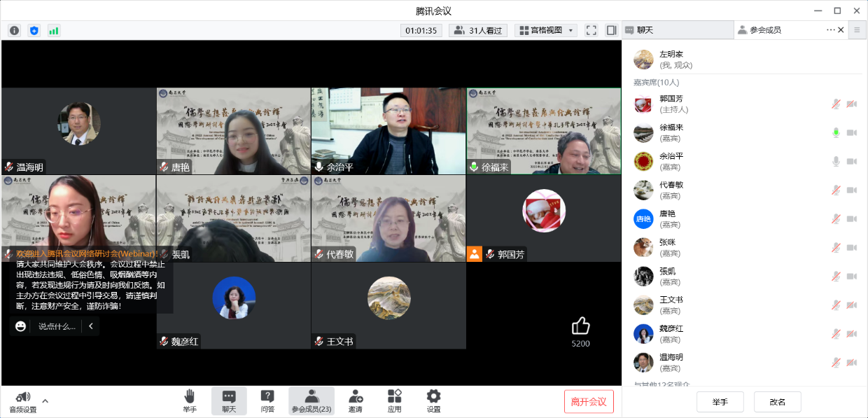This screenshot has width=868, height=418.
Task: Click 王文书's avatar tile in grid
Action: (388, 298)
